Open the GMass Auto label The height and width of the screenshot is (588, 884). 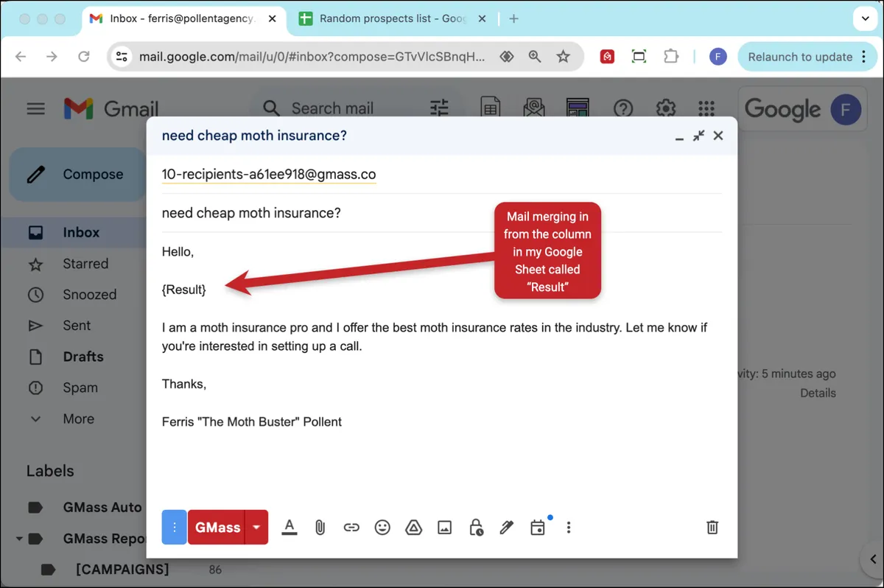click(102, 508)
